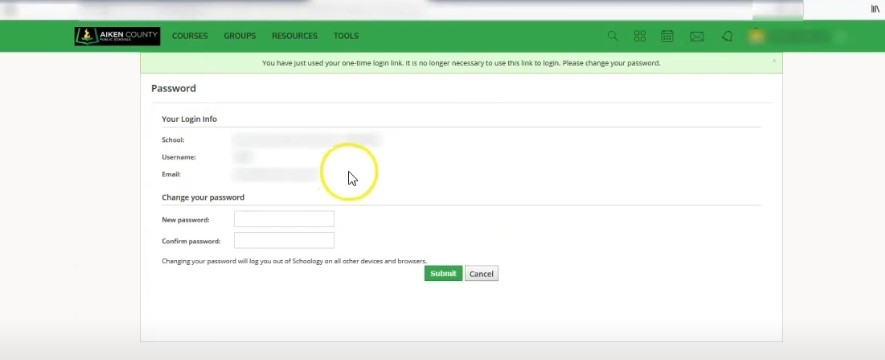Screen dimensions: 885x360
Task: Open the blurred user profile avatar
Action: [756, 36]
